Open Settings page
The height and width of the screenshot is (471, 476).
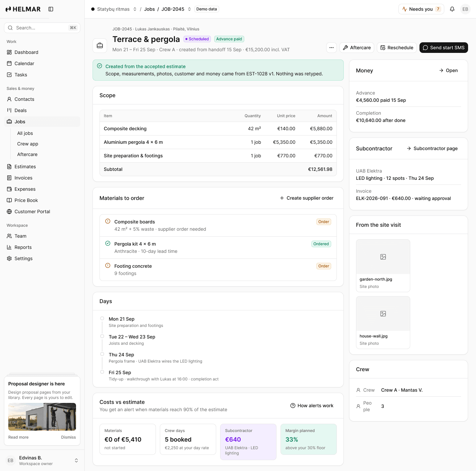42,258
